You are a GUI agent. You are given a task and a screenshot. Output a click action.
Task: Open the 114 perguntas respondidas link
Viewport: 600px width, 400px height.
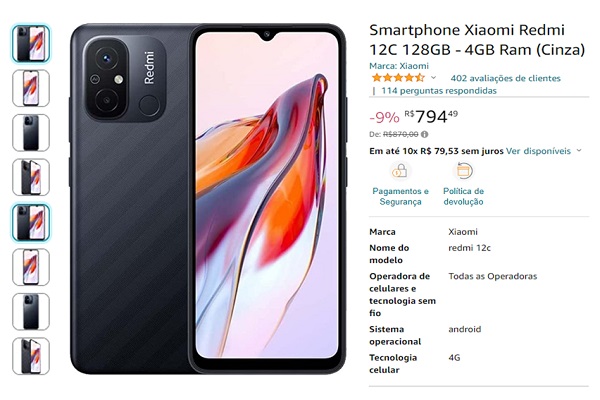(439, 91)
